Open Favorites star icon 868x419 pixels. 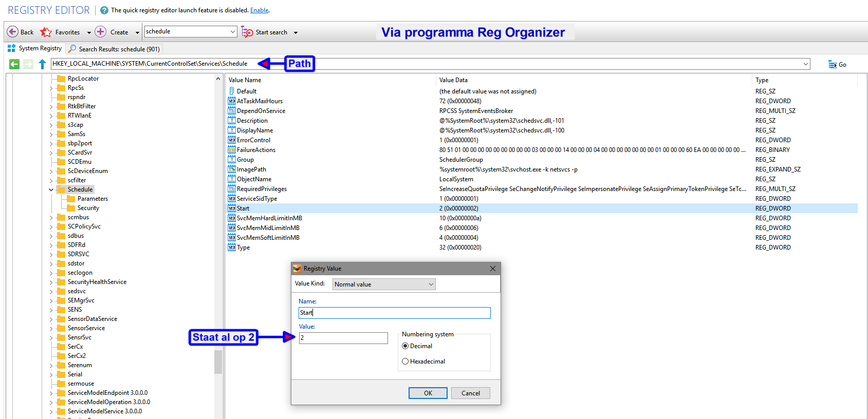tap(46, 32)
